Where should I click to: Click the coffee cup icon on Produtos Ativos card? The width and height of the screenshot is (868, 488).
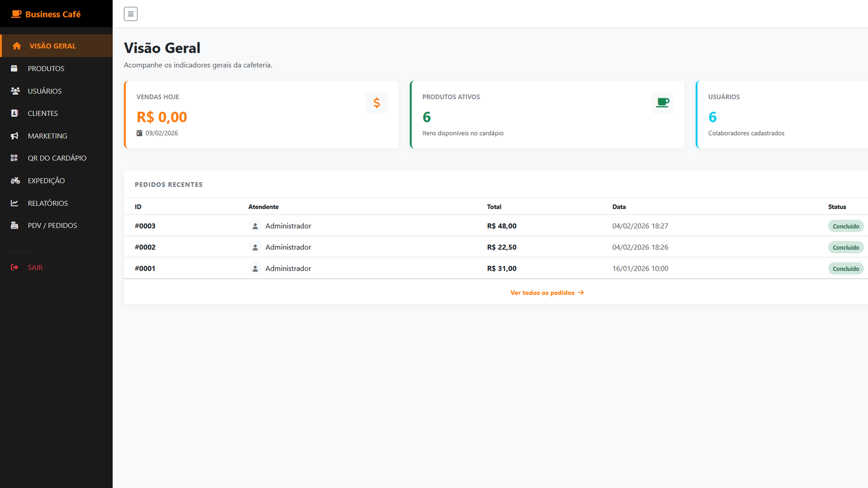[662, 102]
